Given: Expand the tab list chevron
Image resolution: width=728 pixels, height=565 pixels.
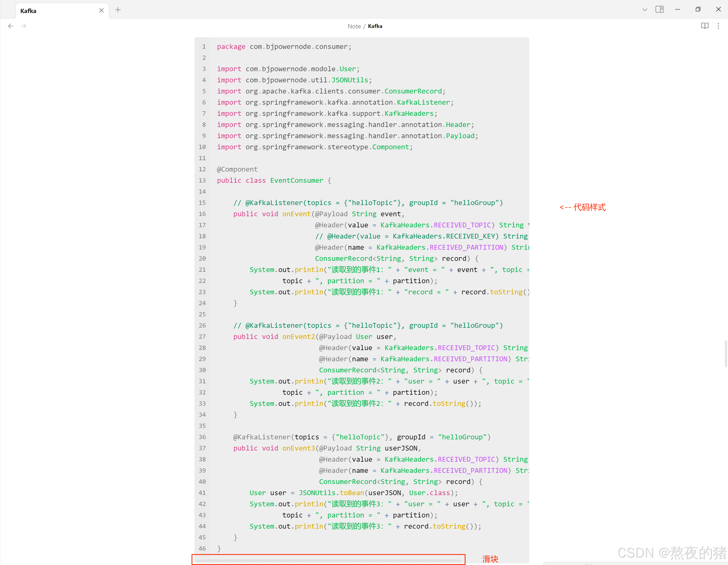Looking at the screenshot, I should 644,10.
